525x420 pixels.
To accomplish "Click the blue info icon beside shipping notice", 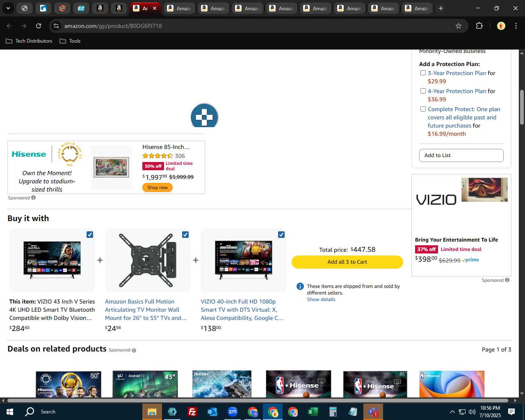I will [x=300, y=286].
